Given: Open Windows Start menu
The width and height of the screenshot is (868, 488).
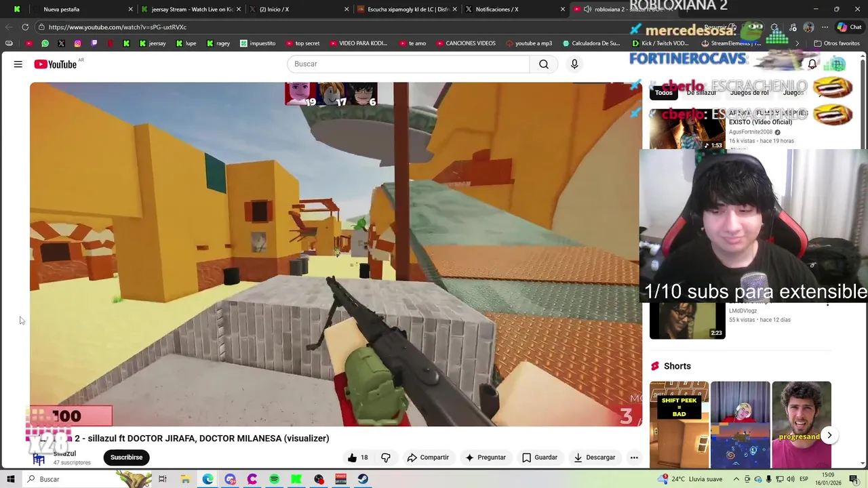Looking at the screenshot, I should (11, 479).
